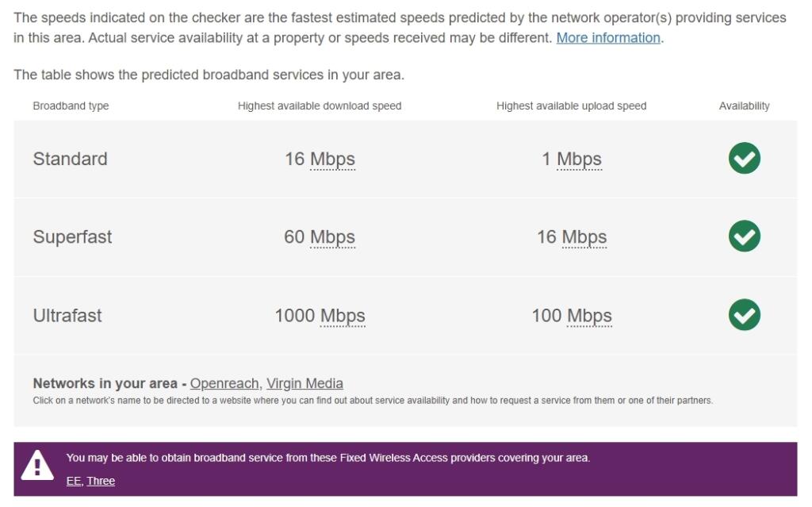Open the More information link
The height and width of the screenshot is (507, 812).
tap(608, 38)
